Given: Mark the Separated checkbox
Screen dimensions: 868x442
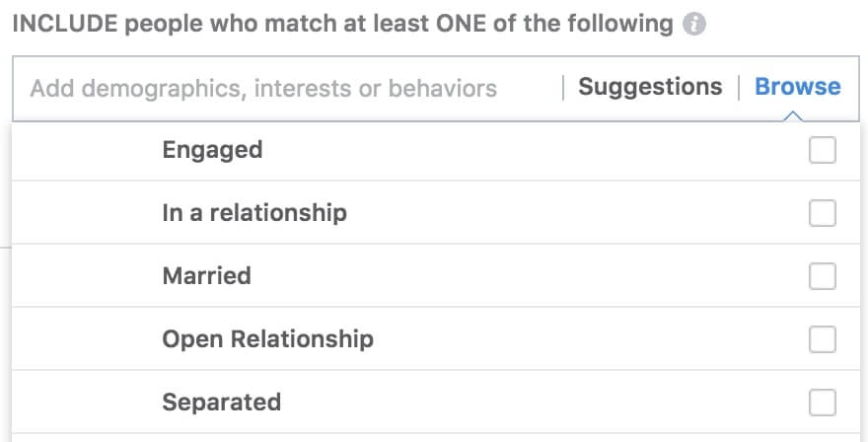Looking at the screenshot, I should [822, 403].
